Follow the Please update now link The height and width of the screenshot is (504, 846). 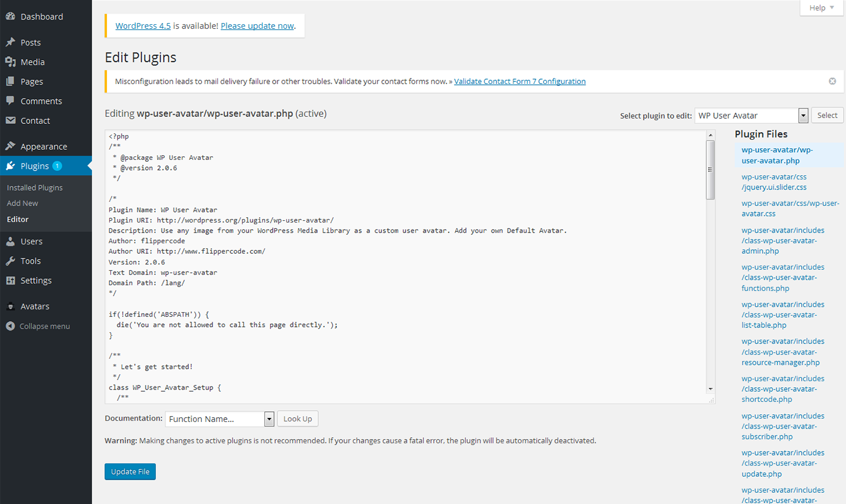point(257,26)
